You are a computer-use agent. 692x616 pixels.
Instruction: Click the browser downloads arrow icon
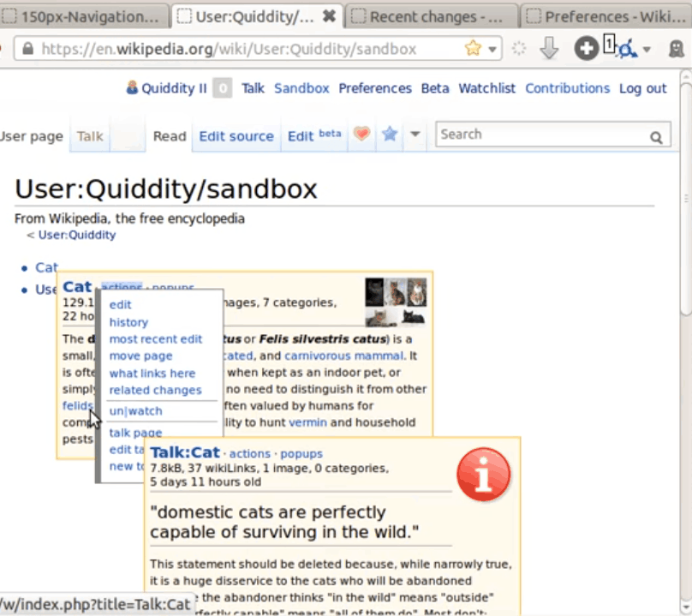tap(549, 49)
